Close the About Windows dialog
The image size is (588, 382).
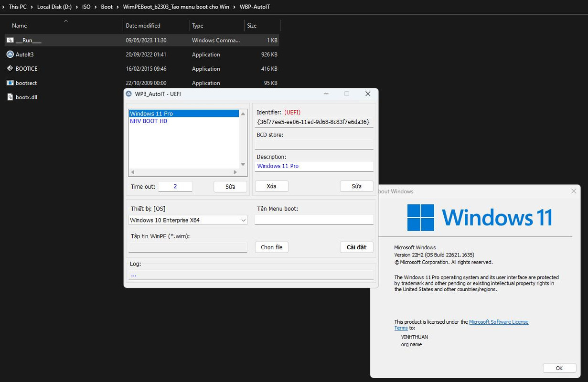click(574, 191)
